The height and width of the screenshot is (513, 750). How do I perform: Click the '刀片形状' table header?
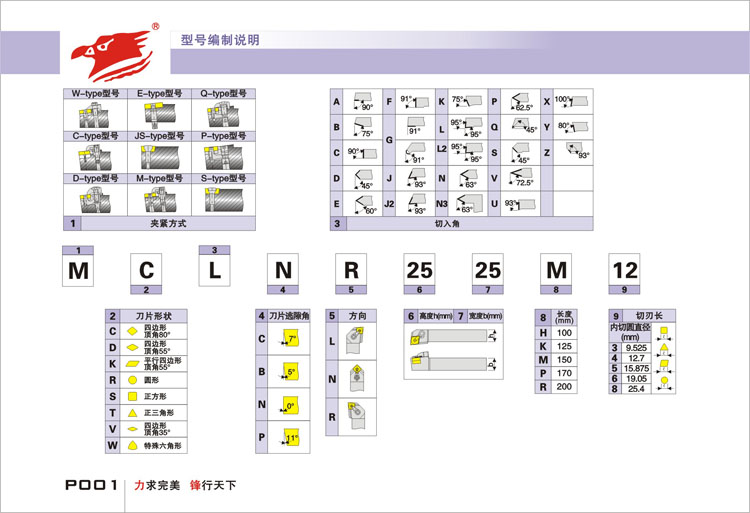click(154, 316)
